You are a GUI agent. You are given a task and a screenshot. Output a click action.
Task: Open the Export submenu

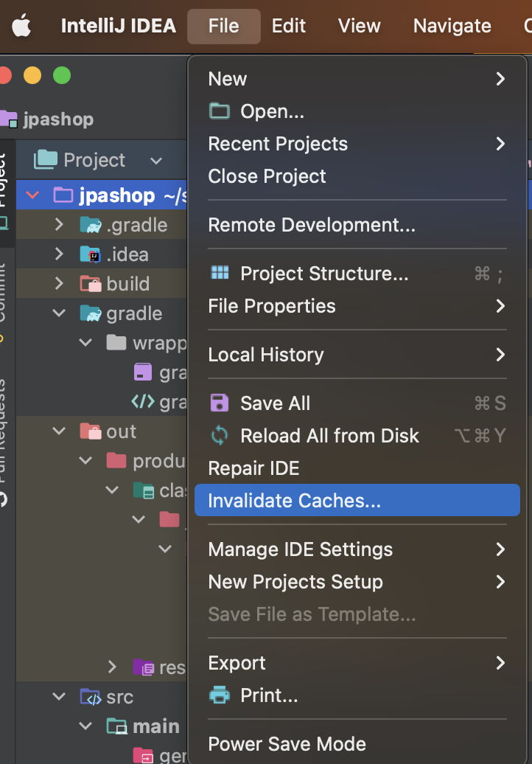(357, 663)
